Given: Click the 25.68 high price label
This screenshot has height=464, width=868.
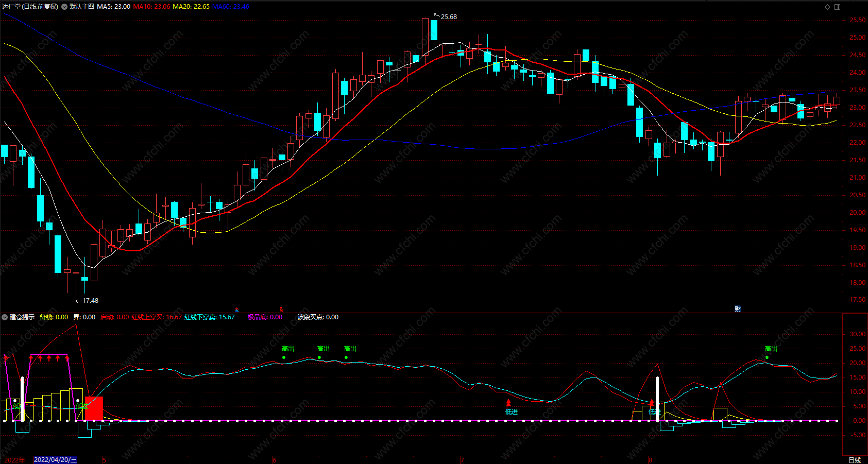Looking at the screenshot, I should click(x=449, y=17).
